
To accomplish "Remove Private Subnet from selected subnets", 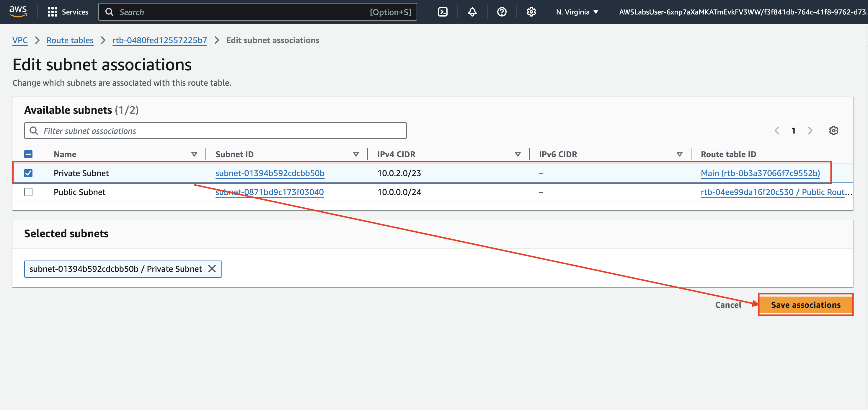I will [x=212, y=269].
